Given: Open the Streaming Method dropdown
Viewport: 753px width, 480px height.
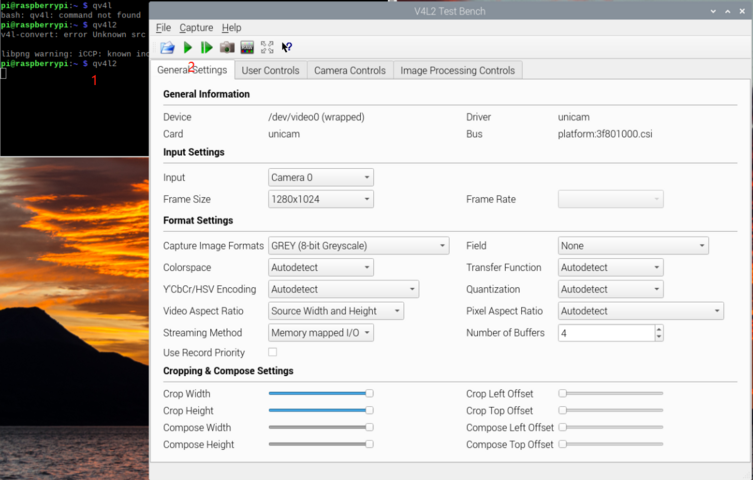Looking at the screenshot, I should click(321, 333).
